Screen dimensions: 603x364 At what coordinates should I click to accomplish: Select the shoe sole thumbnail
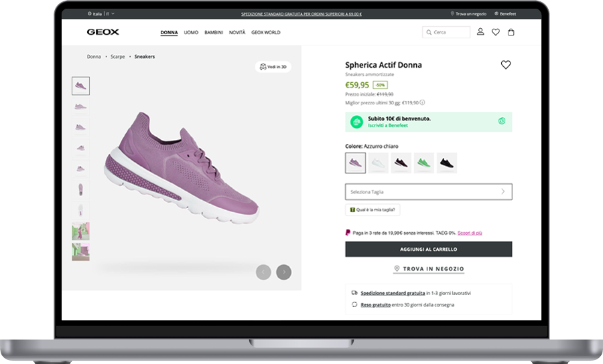pyautogui.click(x=81, y=210)
